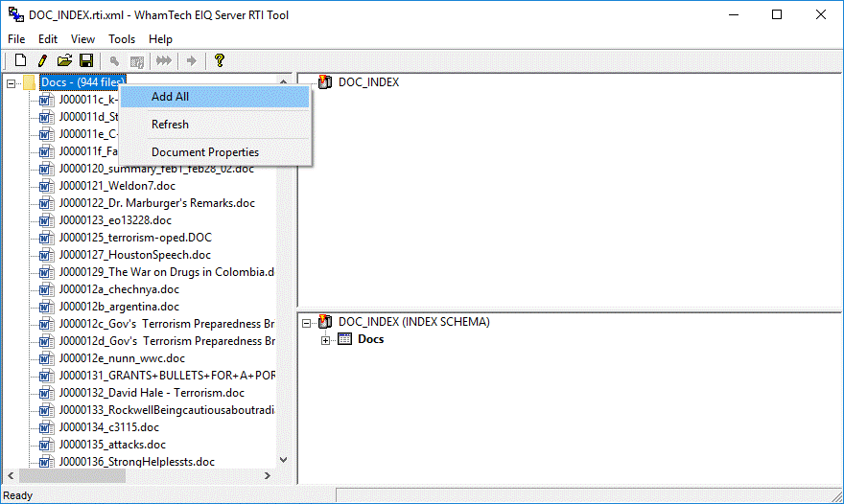
Task: Select the Docs - (944 files) root item
Action: [82, 82]
